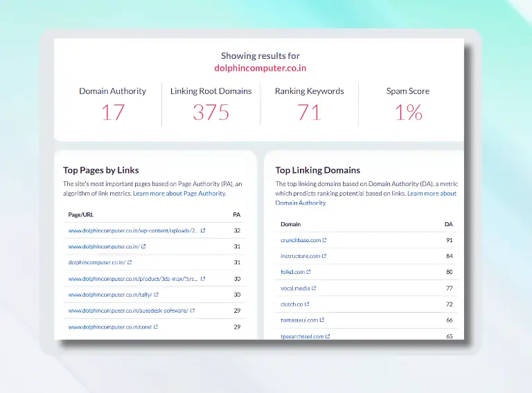The width and height of the screenshot is (532, 393).
Task: Click the Top Pages by Links heading
Action: point(100,170)
